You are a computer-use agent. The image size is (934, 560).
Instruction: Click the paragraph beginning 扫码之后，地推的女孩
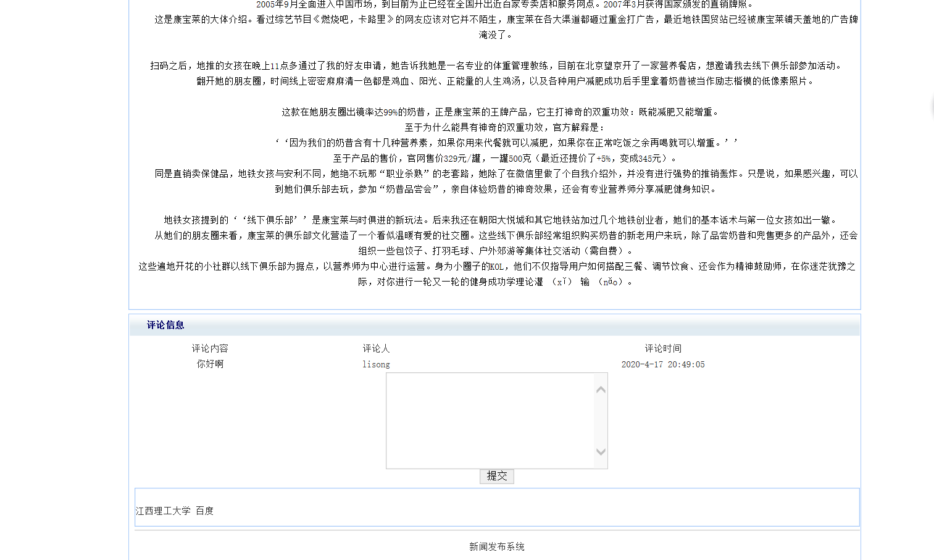tap(496, 65)
